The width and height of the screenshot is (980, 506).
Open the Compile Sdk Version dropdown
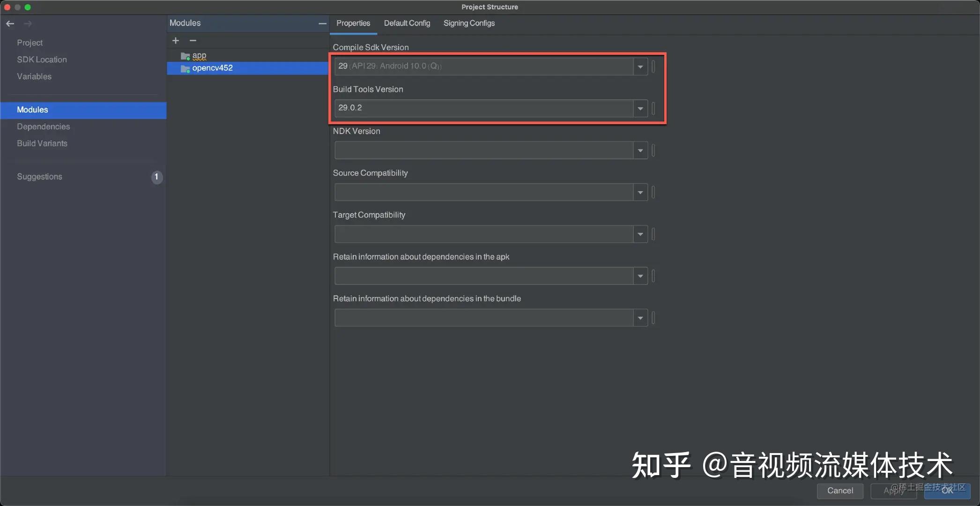(x=640, y=67)
